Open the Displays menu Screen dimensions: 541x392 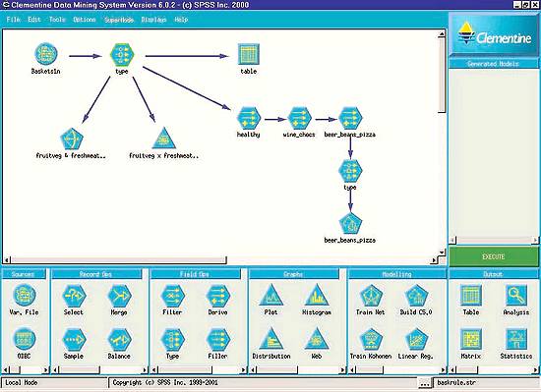pos(153,20)
